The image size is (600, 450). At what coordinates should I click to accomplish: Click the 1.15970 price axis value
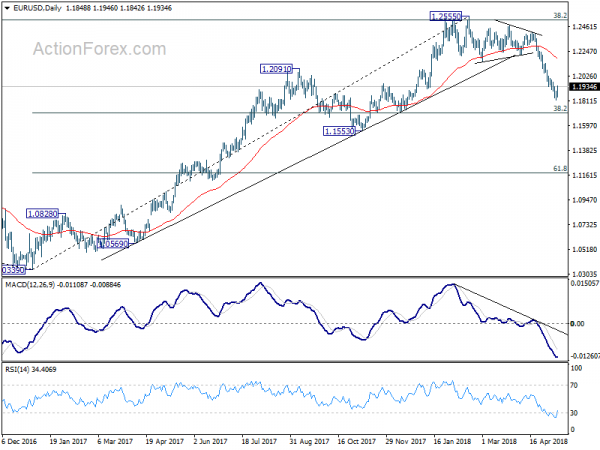pos(585,126)
